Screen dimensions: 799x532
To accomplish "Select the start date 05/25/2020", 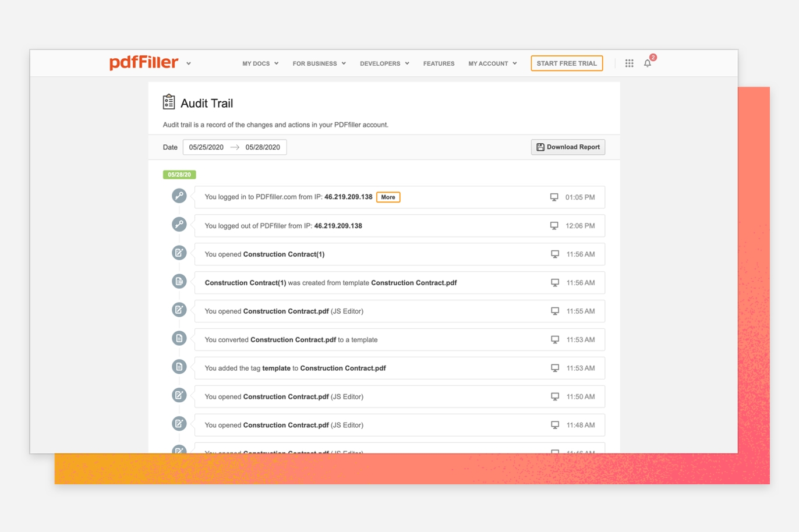I will point(206,147).
